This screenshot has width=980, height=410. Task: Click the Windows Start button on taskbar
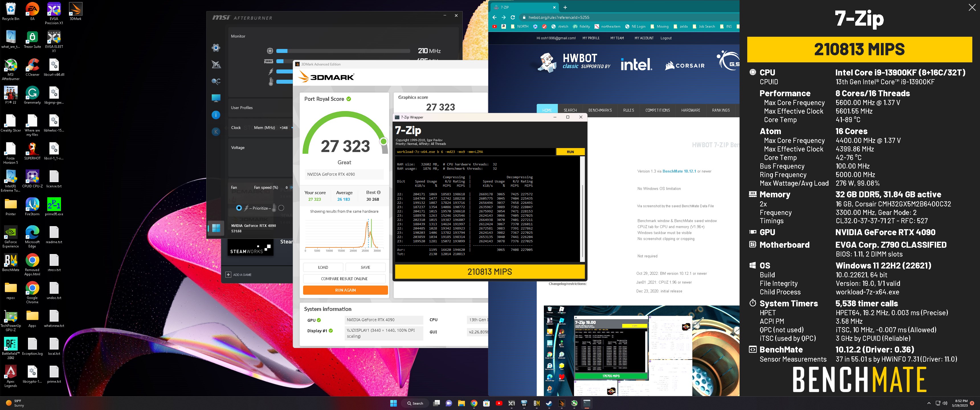tap(393, 403)
